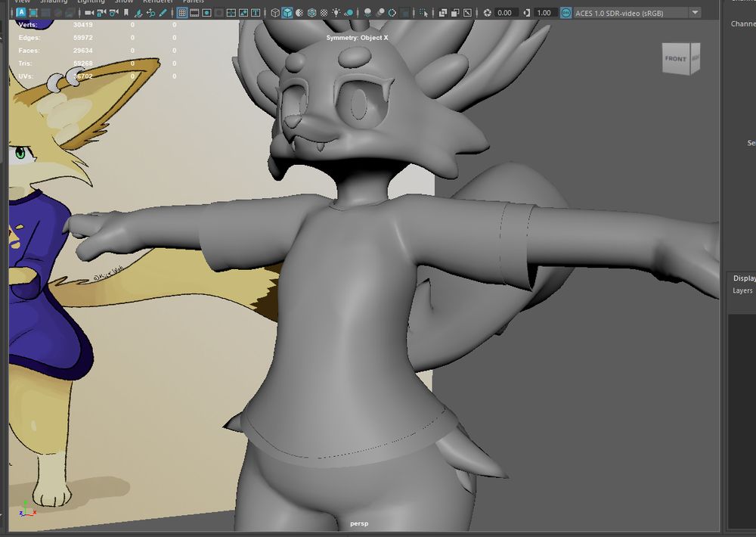756x537 pixels.
Task: Click the Use All Lights bulb icon
Action: pyautogui.click(x=336, y=13)
